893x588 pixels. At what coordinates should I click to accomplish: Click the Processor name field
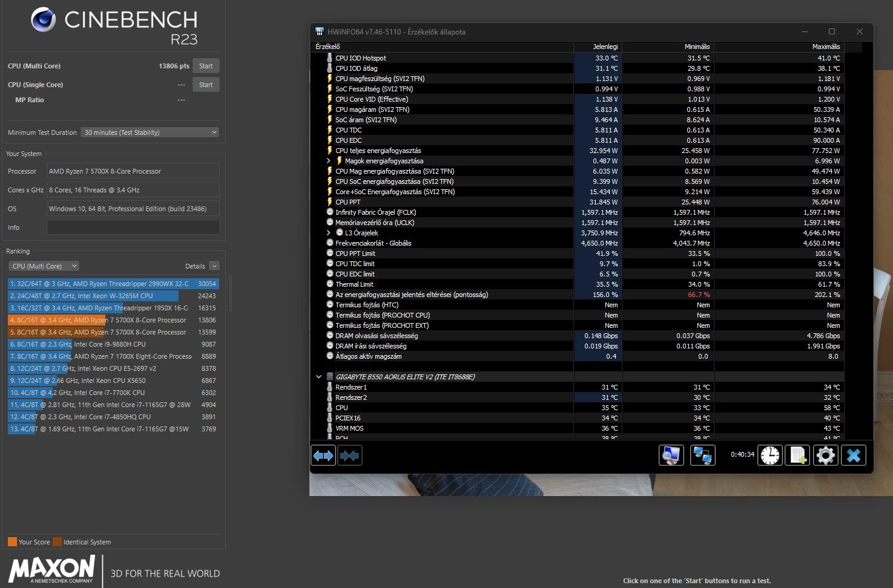coord(133,171)
